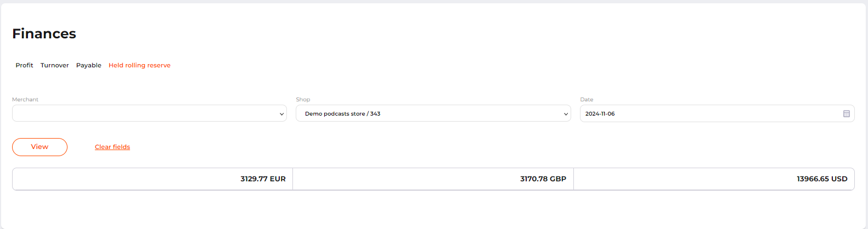The width and height of the screenshot is (868, 229).
Task: Open the calendar picker icon
Action: coord(846,113)
